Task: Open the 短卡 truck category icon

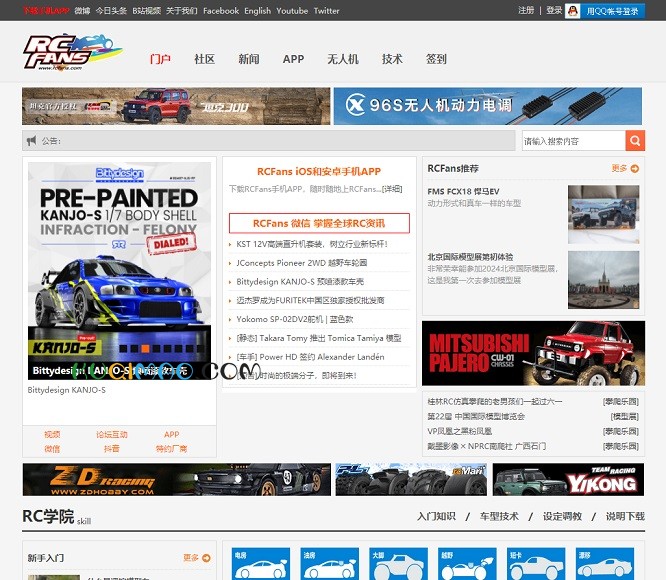Action: pyautogui.click(x=536, y=564)
